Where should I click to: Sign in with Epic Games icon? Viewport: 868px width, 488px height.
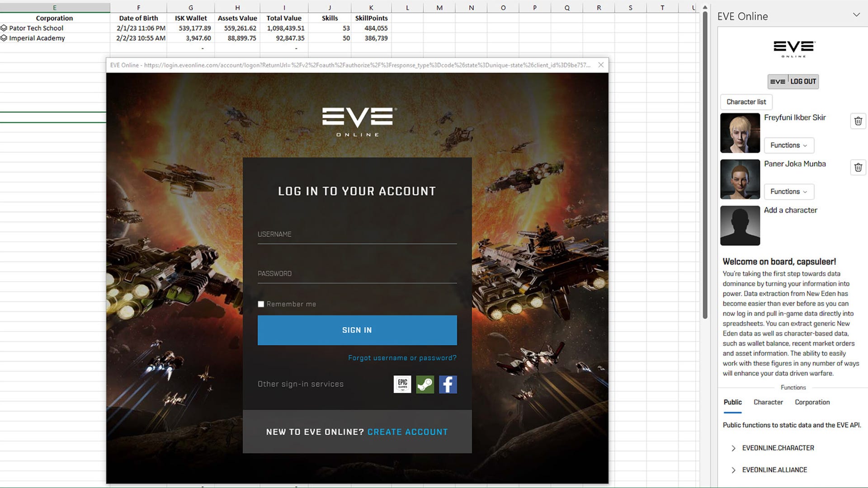point(402,385)
